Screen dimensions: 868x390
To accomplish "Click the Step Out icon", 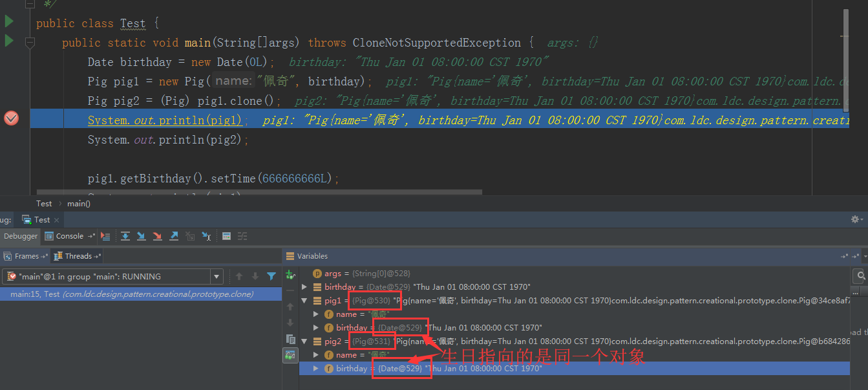I will pos(174,236).
